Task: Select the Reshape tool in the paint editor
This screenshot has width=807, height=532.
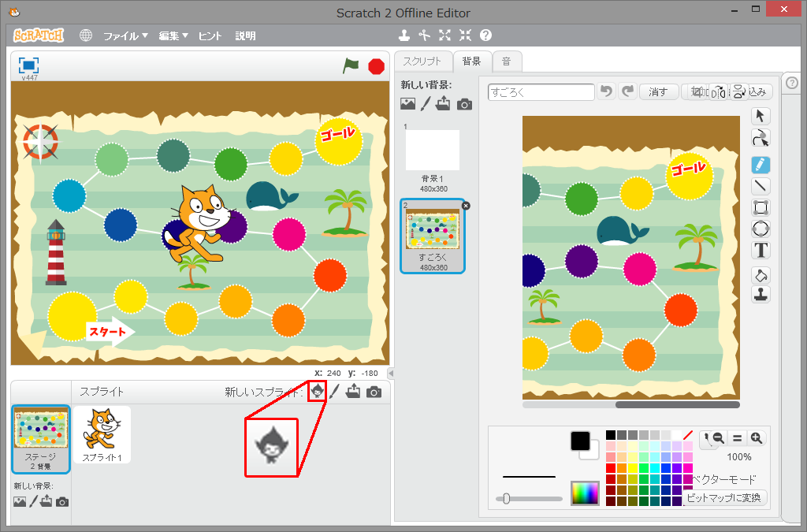Action: click(x=761, y=138)
